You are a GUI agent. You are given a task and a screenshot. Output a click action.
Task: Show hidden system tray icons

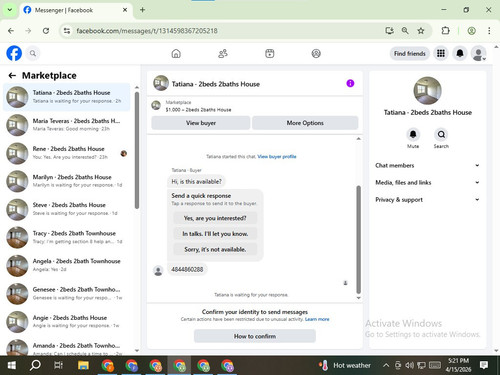click(386, 365)
